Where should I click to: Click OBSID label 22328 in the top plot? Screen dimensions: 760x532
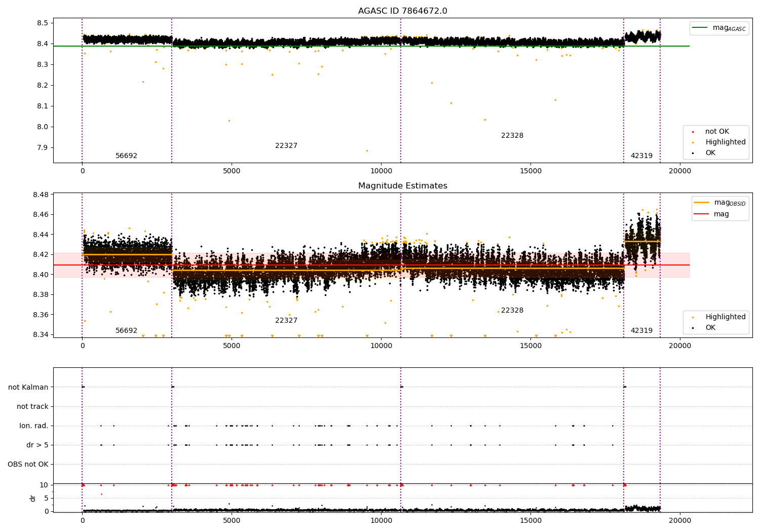(512, 136)
